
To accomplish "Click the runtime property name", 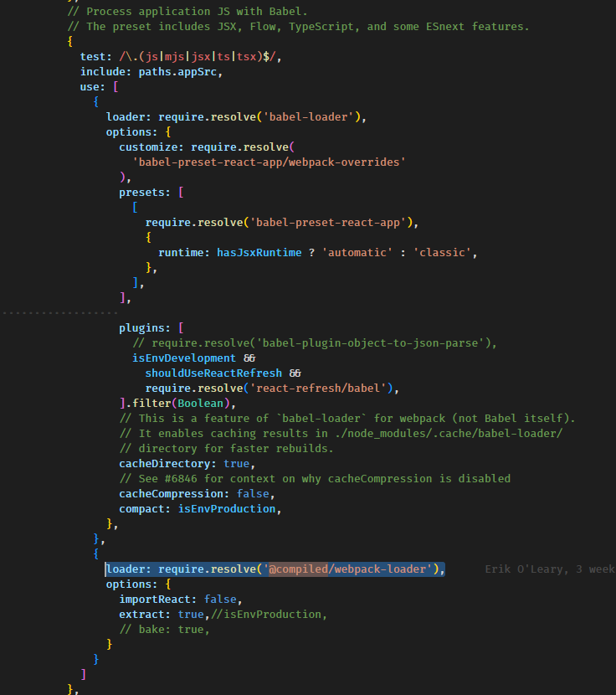I will tap(181, 253).
